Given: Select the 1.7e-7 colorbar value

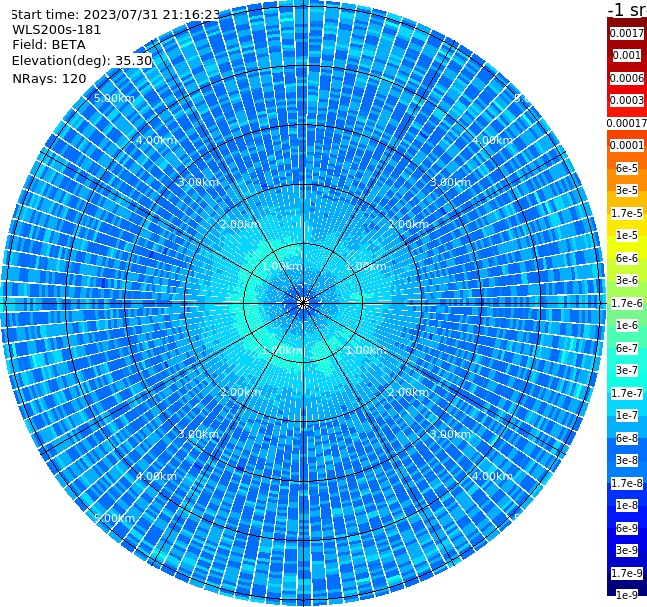Looking at the screenshot, I should (x=627, y=393).
